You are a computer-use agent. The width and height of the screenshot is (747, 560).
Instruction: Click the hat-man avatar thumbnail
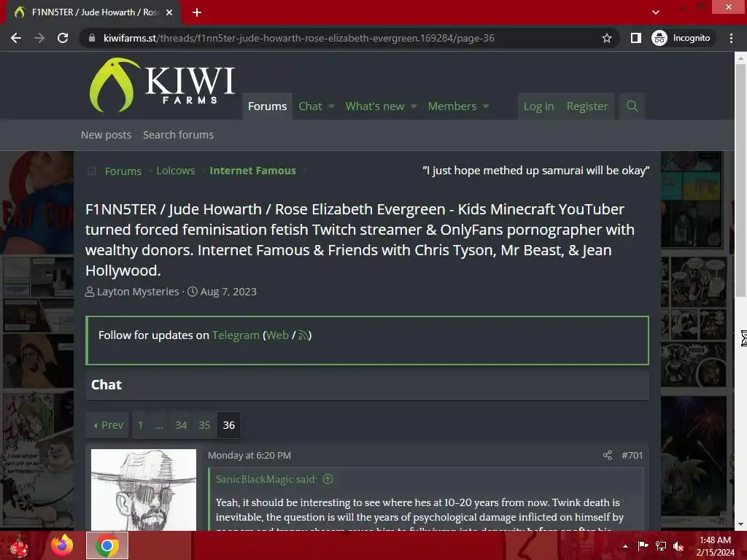click(x=144, y=489)
